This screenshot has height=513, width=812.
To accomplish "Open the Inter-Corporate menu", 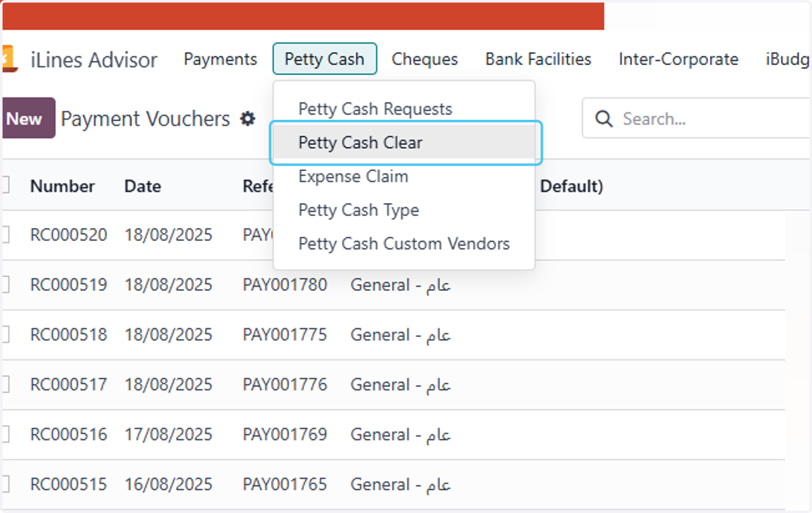I will tap(679, 60).
